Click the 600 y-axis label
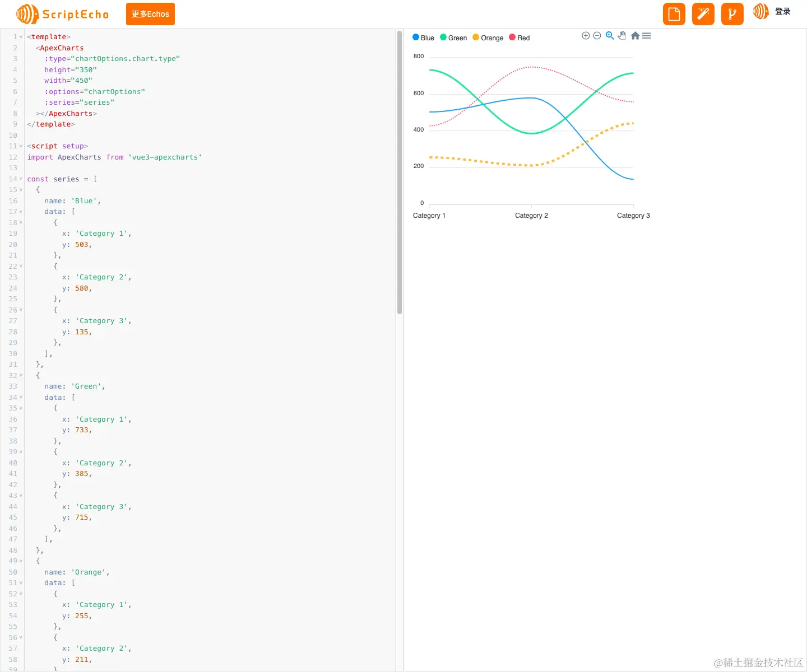The image size is (807, 672). pos(419,94)
